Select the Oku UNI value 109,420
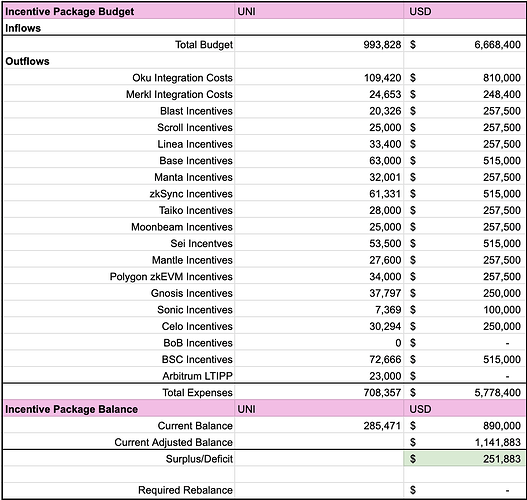 382,78
